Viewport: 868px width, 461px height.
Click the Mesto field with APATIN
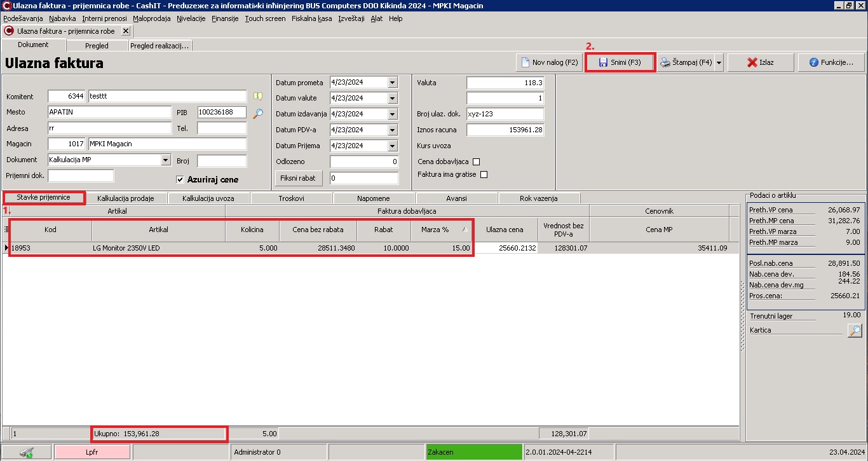tap(110, 113)
